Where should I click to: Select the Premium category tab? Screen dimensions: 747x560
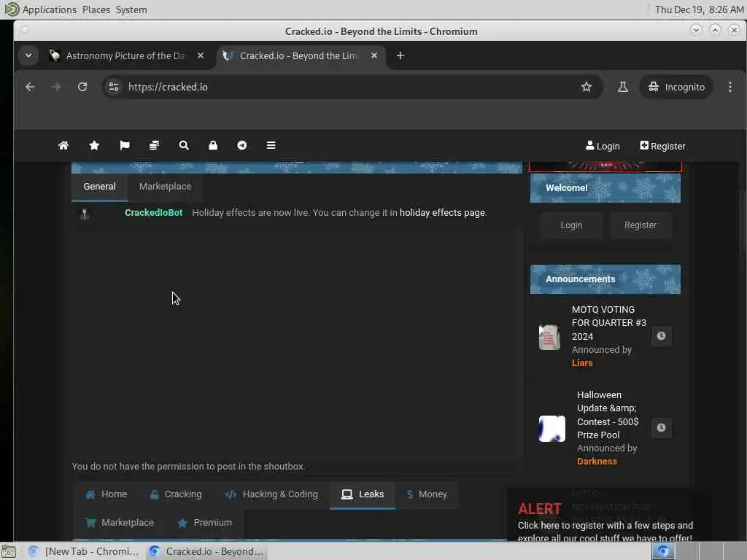[x=204, y=522]
